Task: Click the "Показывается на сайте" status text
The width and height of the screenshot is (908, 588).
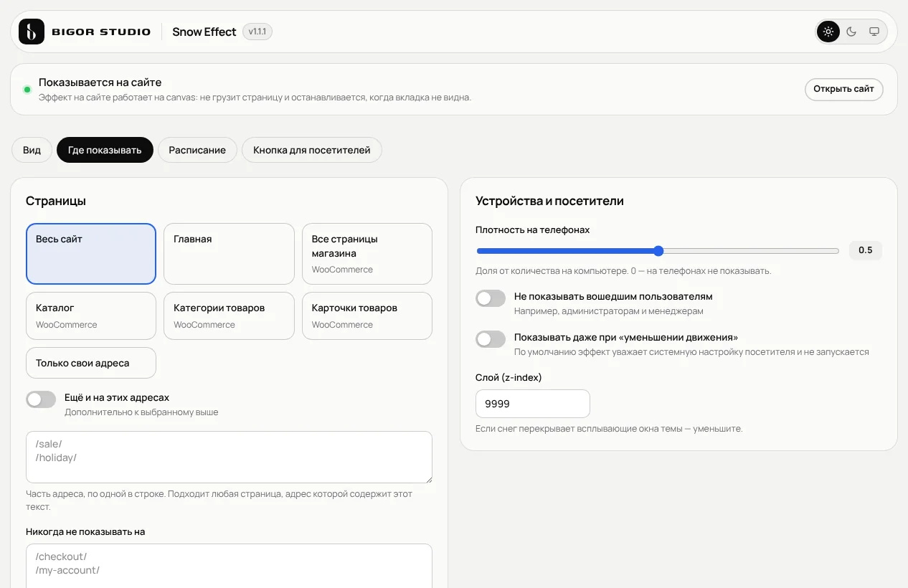Action: tap(100, 82)
